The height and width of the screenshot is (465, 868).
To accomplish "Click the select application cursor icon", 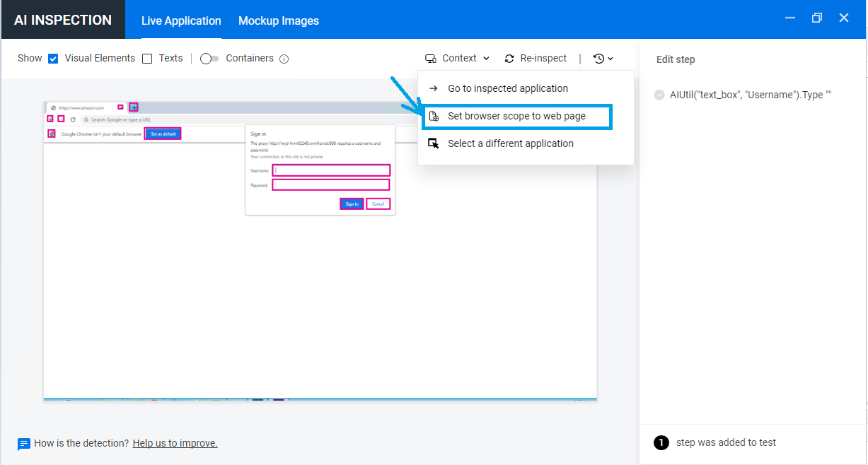I will pos(434,143).
